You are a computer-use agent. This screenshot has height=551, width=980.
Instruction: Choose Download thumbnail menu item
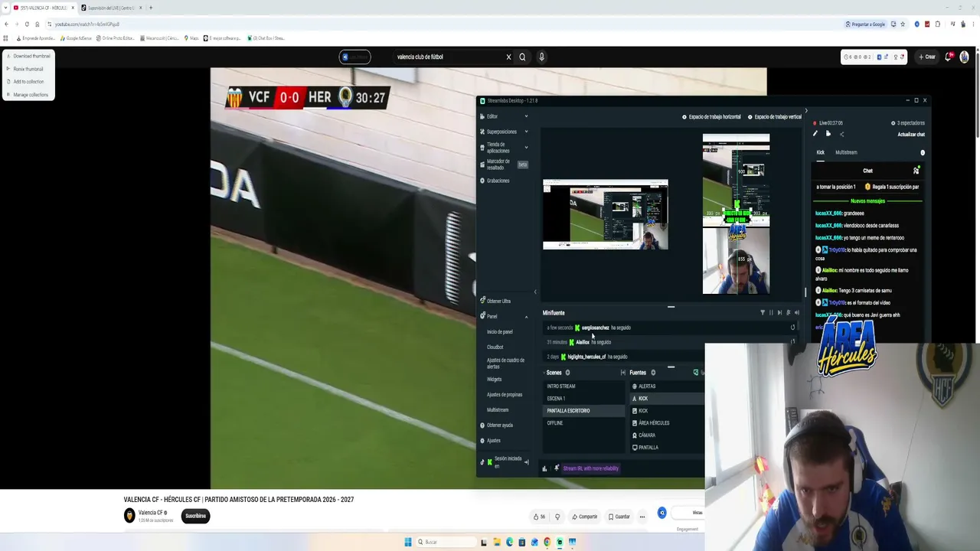[x=28, y=56]
